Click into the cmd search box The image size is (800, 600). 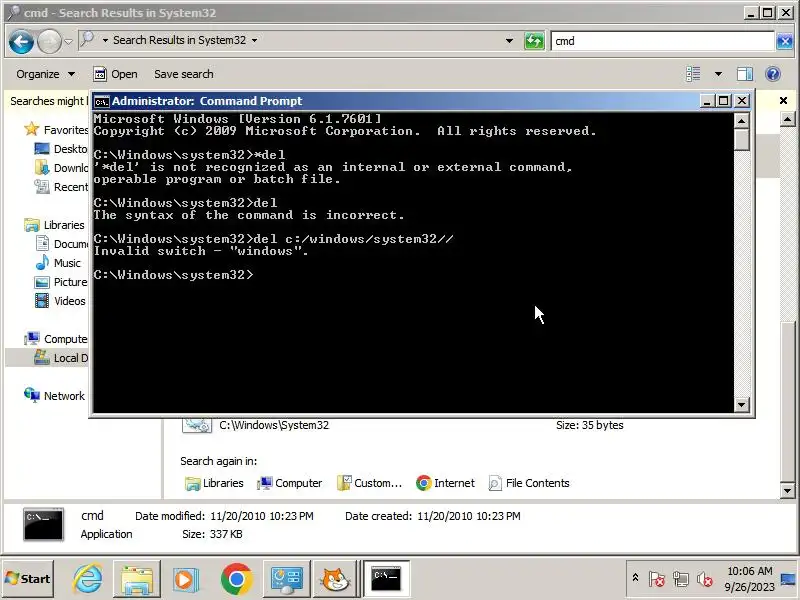(662, 41)
